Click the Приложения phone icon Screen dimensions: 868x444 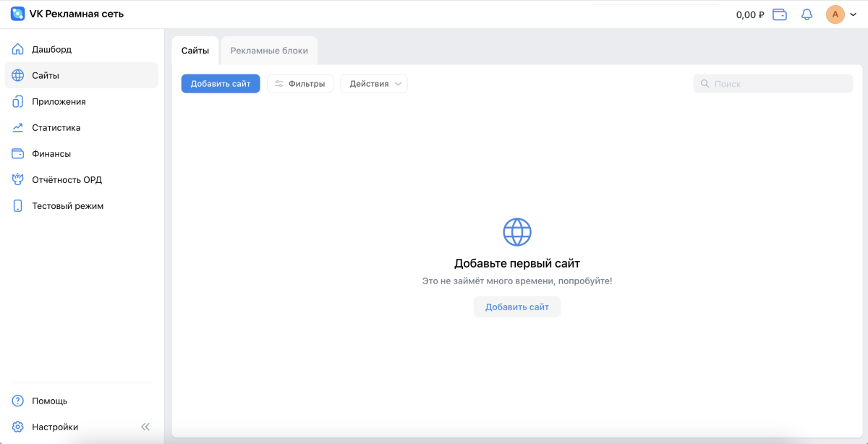[18, 102]
